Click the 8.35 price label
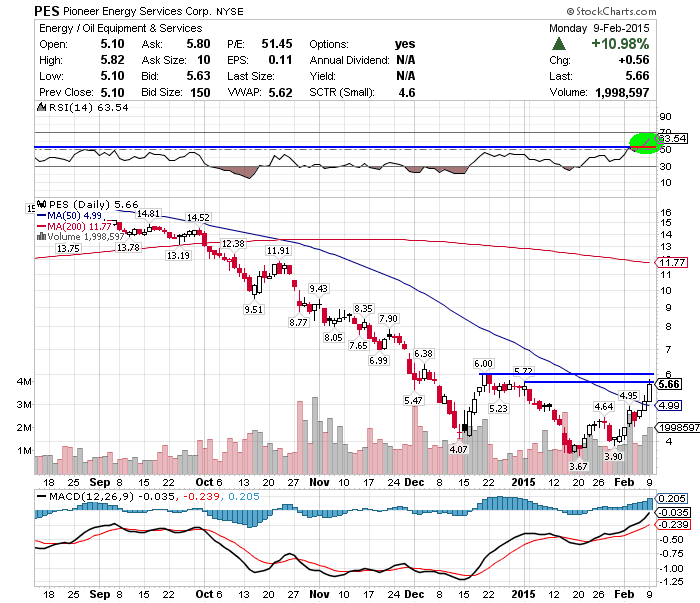This screenshot has height=603, width=700. (x=363, y=308)
